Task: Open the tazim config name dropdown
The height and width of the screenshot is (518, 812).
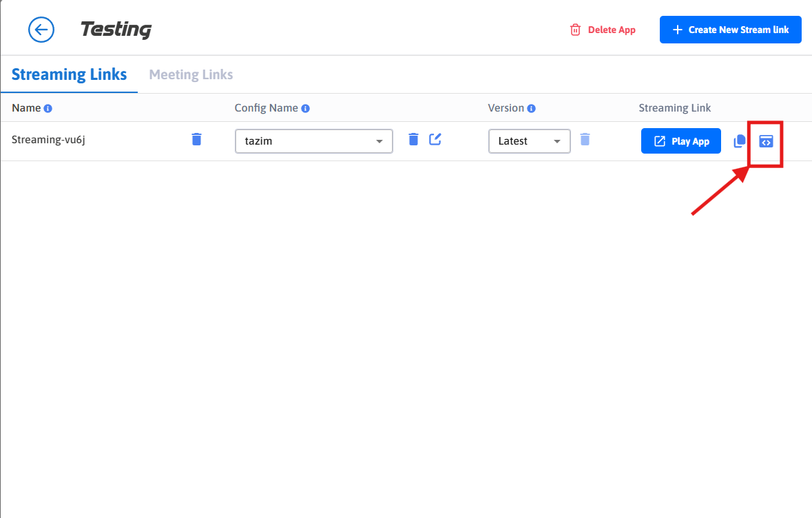Action: (314, 141)
